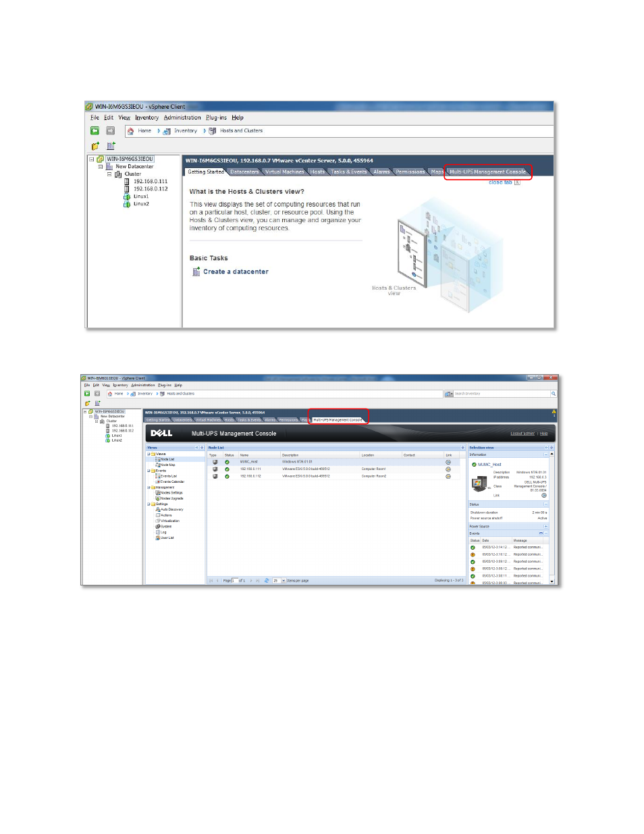
Task: Click the close tab link
Action: pyautogui.click(x=500, y=182)
